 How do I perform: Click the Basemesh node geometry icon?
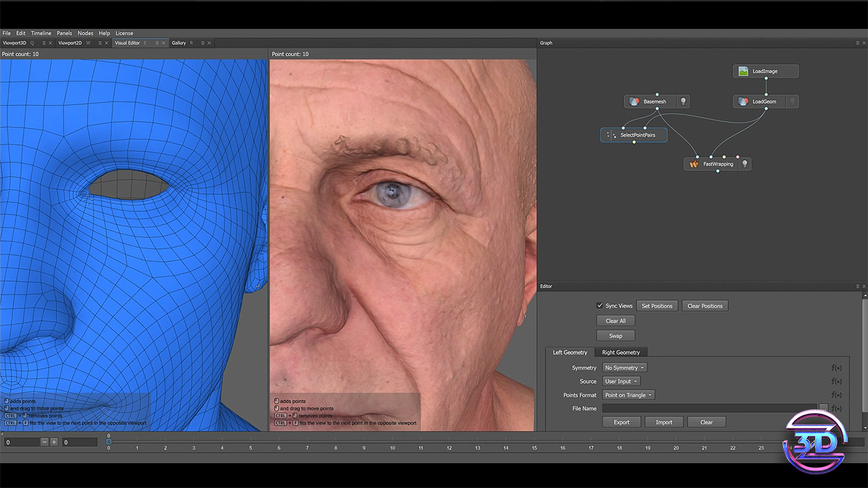coord(634,102)
